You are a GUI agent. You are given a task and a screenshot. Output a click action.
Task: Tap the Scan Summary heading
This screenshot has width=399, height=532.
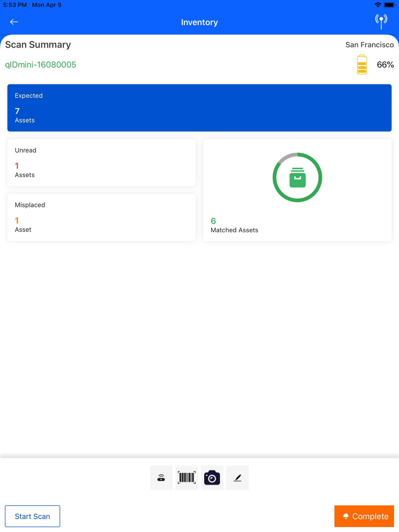point(38,45)
